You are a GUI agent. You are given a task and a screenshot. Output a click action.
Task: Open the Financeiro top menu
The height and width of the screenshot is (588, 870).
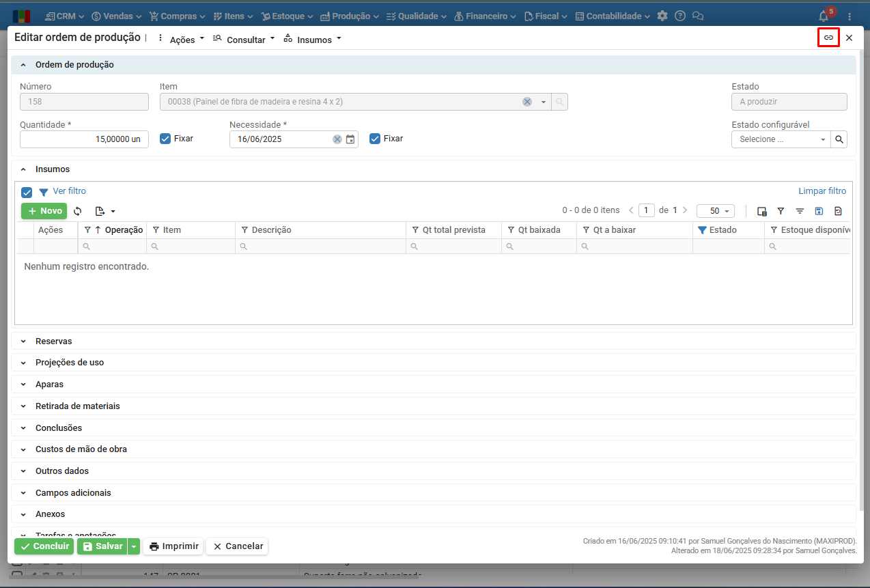(485, 16)
